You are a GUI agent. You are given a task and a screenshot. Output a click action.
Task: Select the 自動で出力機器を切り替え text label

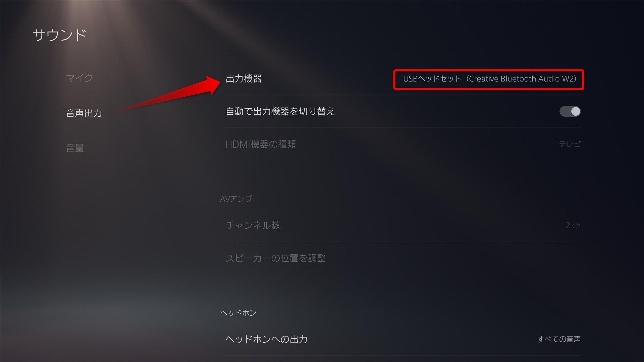(x=280, y=111)
